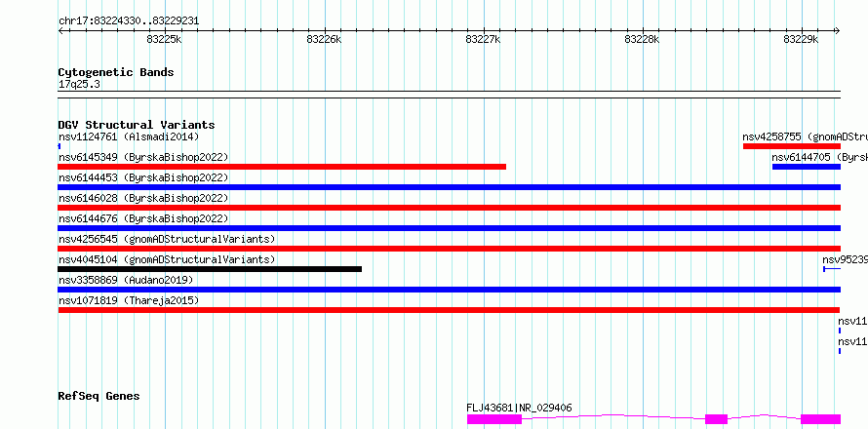Open the RefSeq Genes track title

(x=99, y=396)
